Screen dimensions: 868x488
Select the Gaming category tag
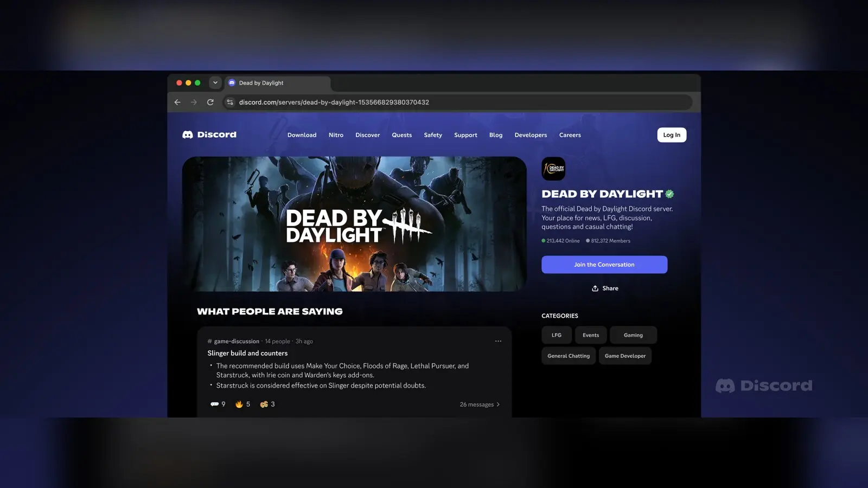click(633, 335)
